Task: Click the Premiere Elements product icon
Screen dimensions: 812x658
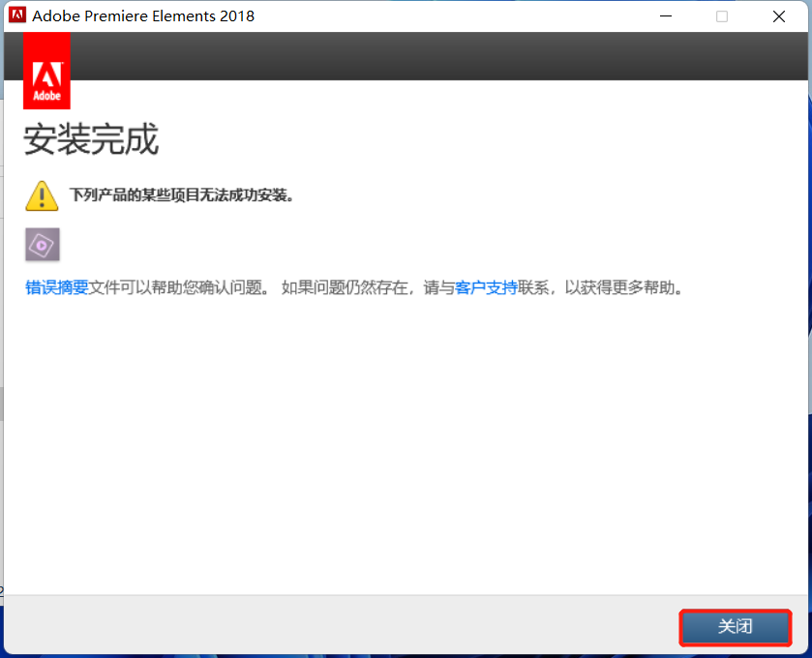Action: pyautogui.click(x=43, y=245)
